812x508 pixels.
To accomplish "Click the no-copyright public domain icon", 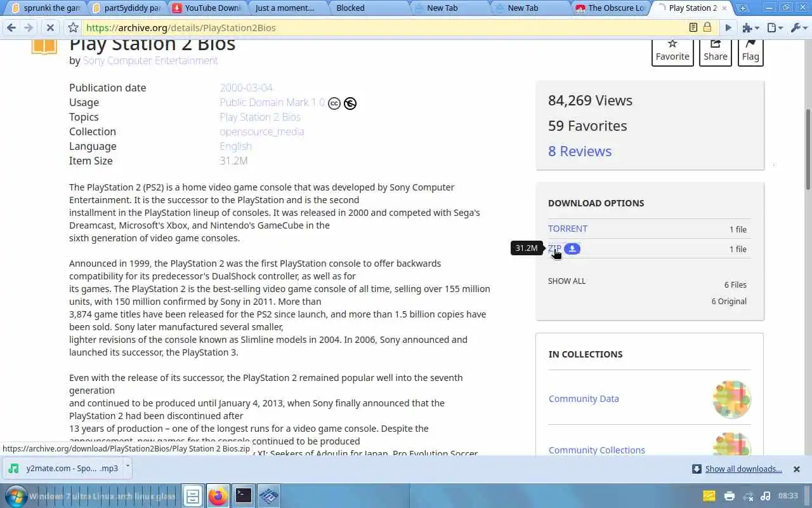I will tap(350, 103).
